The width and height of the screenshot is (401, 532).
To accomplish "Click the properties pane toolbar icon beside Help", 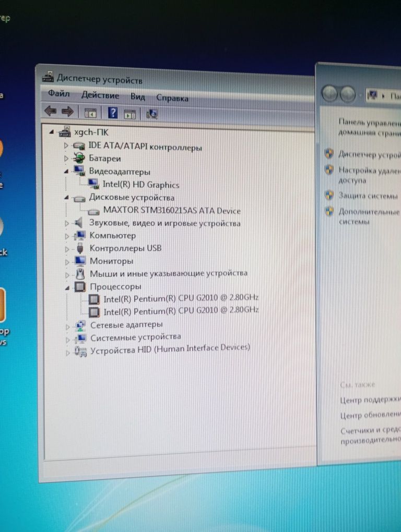I will [x=129, y=114].
